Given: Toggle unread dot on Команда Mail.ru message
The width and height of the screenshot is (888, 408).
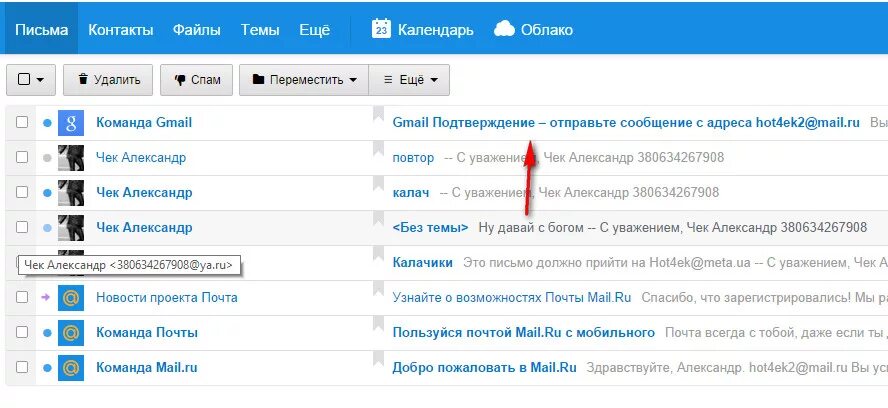Looking at the screenshot, I should (47, 368).
